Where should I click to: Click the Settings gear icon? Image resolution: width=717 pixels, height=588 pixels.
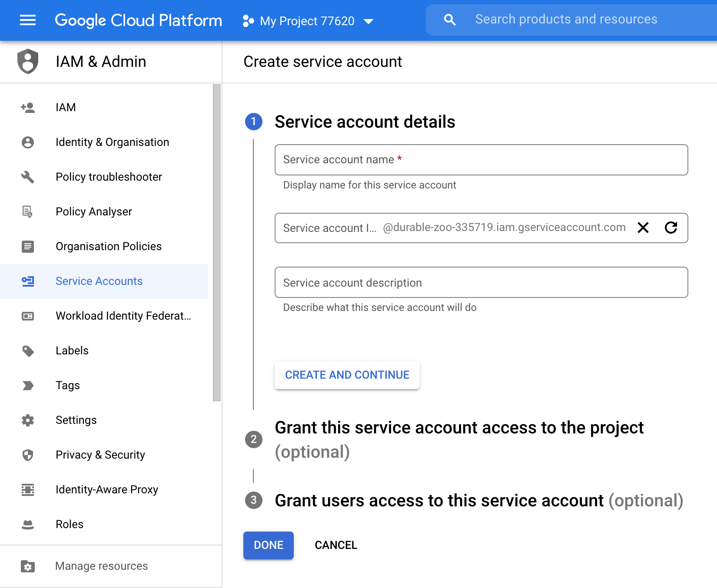click(28, 420)
